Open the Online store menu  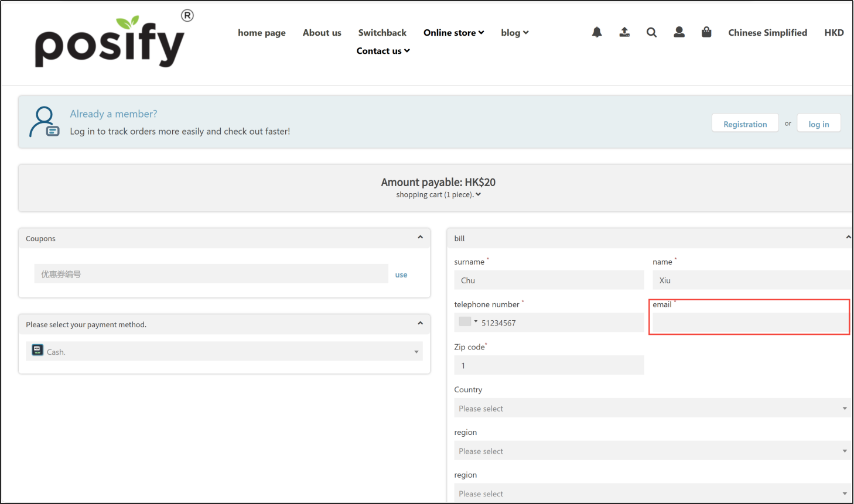(x=453, y=33)
